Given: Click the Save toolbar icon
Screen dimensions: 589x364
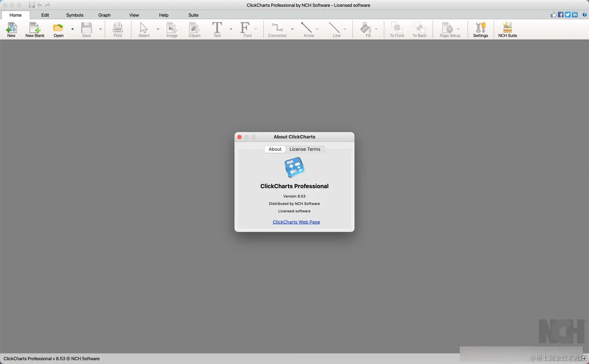Looking at the screenshot, I should [87, 28].
